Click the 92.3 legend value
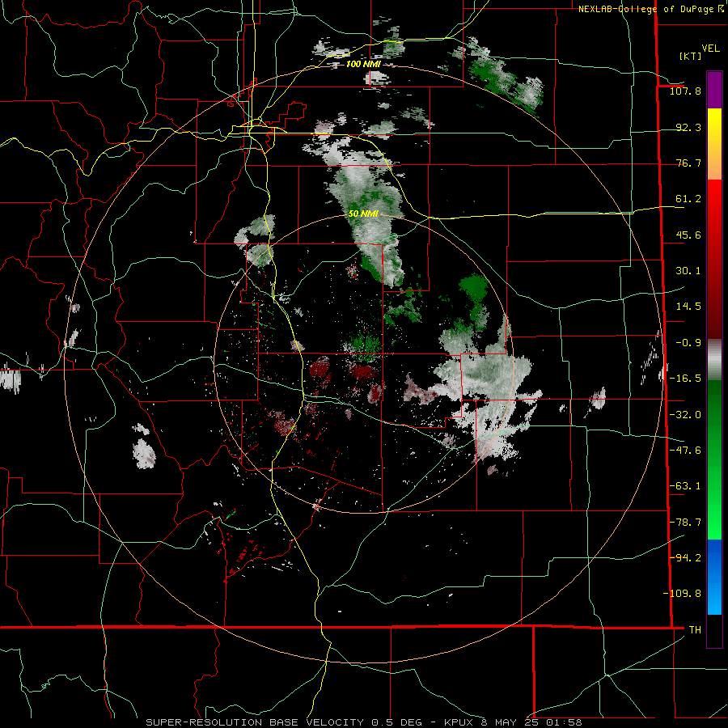The width and height of the screenshot is (728, 728). click(x=688, y=127)
